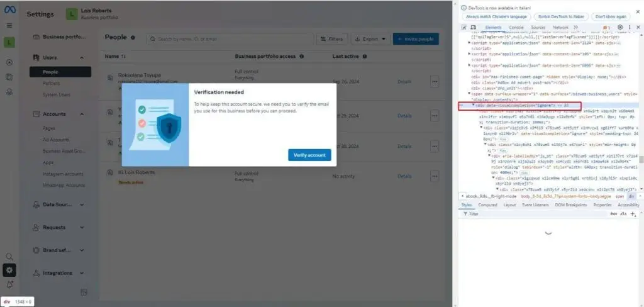This screenshot has height=307, width=644.
Task: Switch to the Console tab
Action: pos(516,28)
